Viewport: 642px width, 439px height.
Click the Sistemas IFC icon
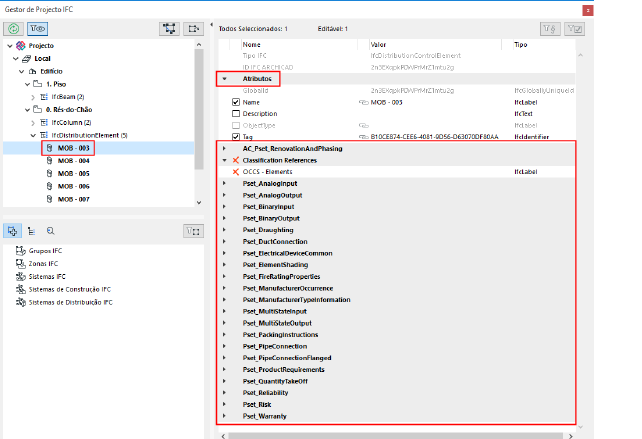pos(20,276)
